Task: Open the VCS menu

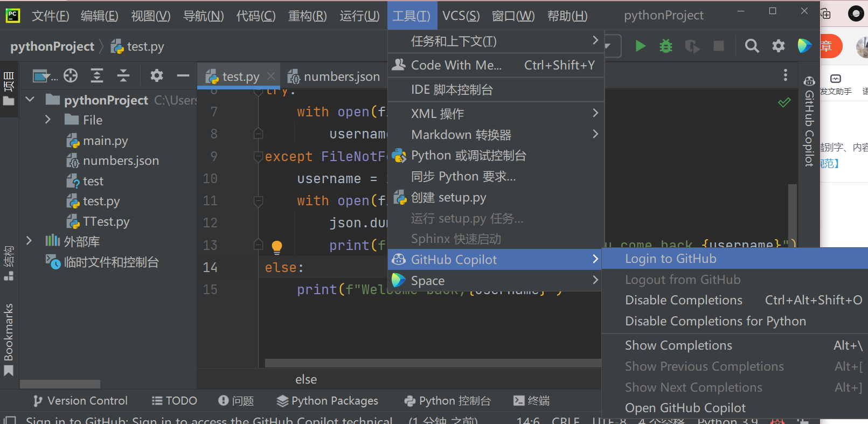Action: point(461,16)
